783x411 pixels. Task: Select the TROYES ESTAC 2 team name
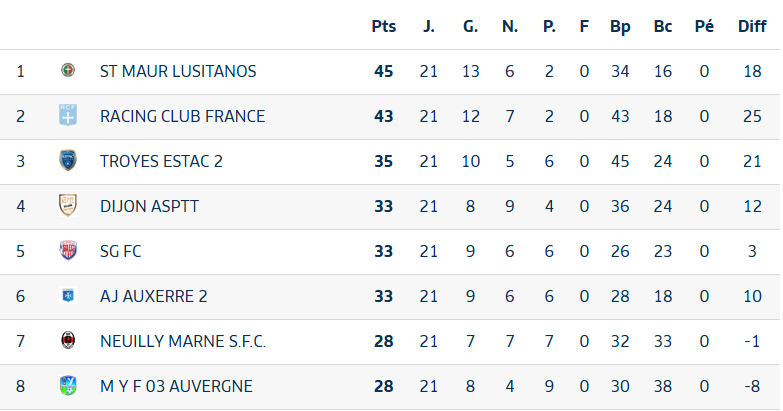pyautogui.click(x=161, y=161)
